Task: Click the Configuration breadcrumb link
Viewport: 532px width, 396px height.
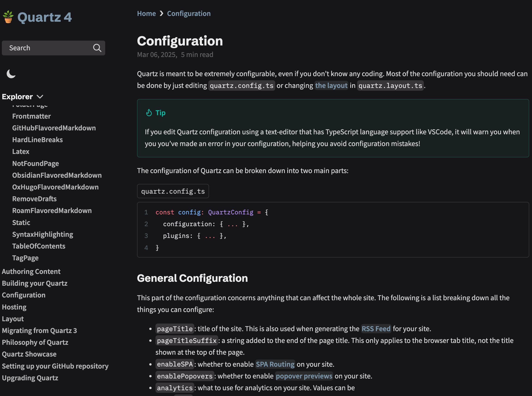Action: point(189,13)
